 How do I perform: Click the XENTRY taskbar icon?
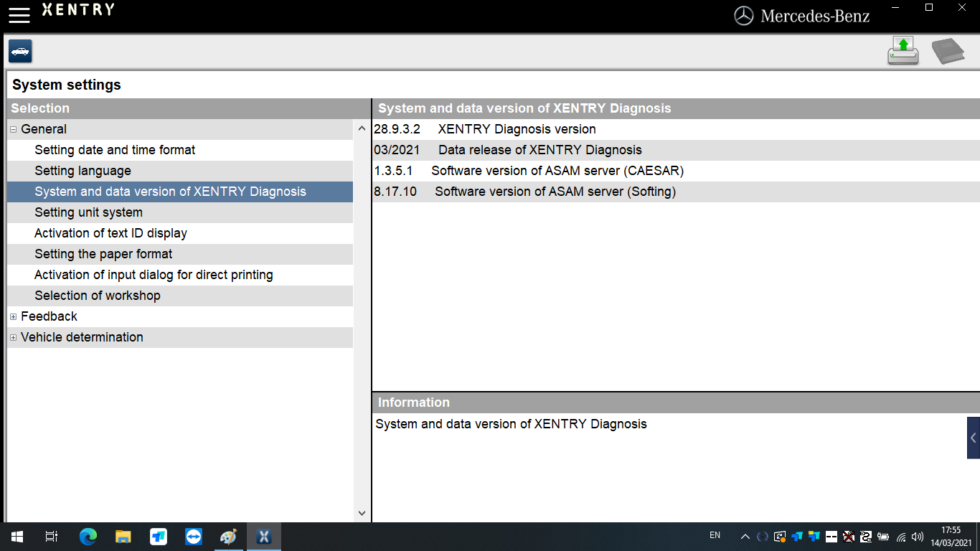(264, 537)
